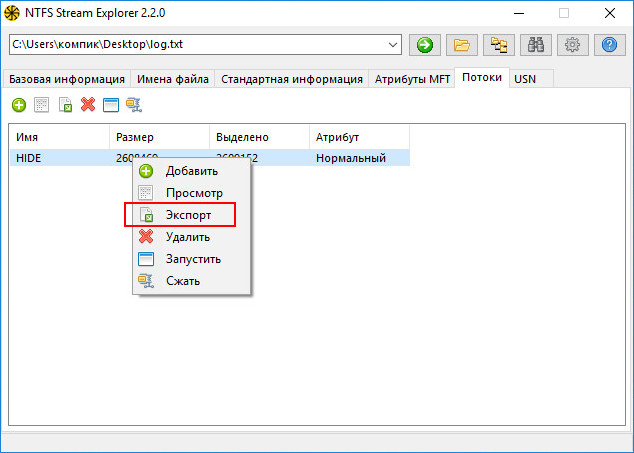This screenshot has width=634, height=453.
Task: Choose Экспорт in the context menu
Action: (192, 215)
